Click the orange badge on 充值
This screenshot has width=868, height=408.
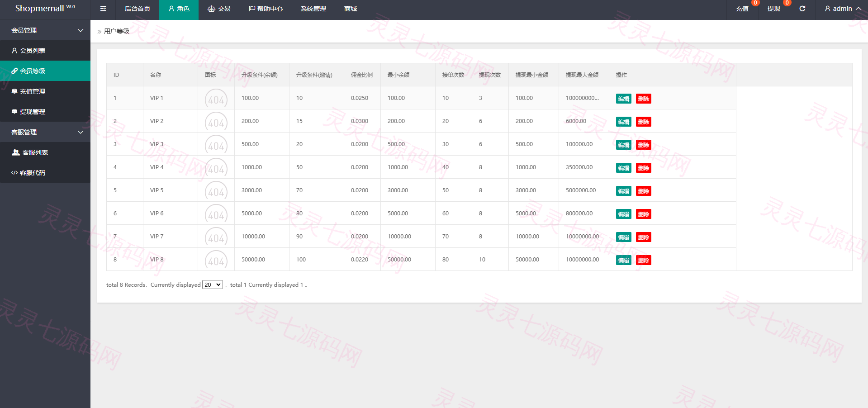755,3
